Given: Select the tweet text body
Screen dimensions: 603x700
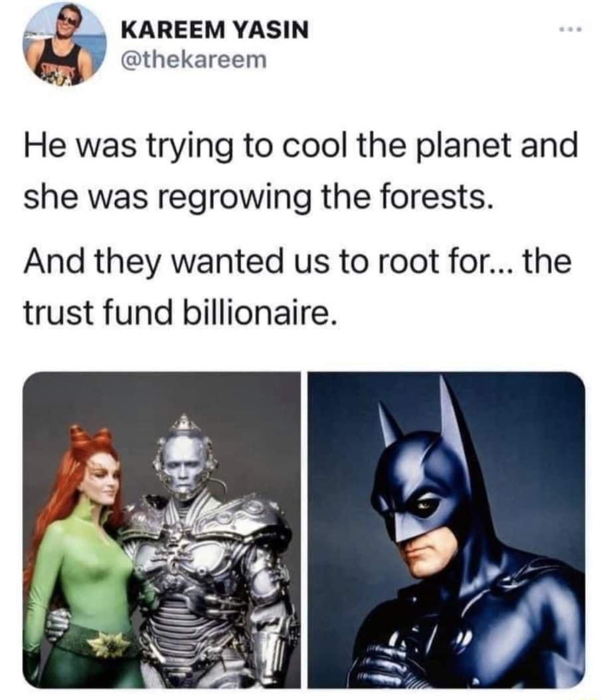Looking at the screenshot, I should tap(299, 226).
